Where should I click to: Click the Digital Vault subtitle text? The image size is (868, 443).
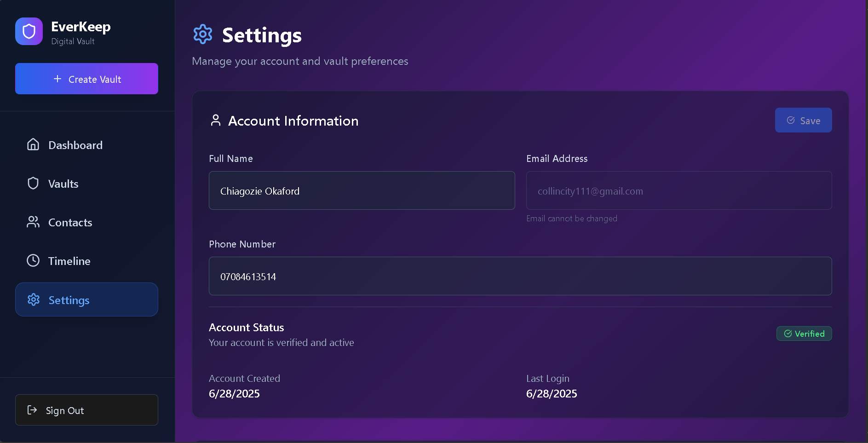(73, 41)
